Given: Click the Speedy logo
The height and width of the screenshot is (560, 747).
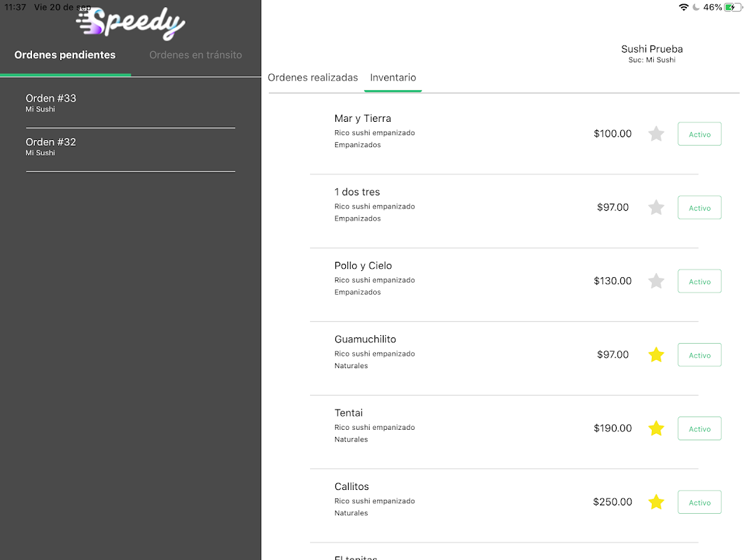Looking at the screenshot, I should (x=131, y=23).
